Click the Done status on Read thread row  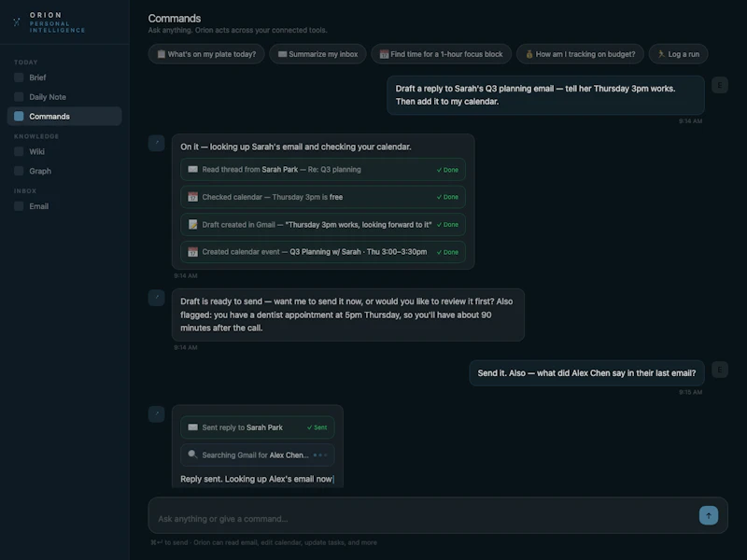447,170
